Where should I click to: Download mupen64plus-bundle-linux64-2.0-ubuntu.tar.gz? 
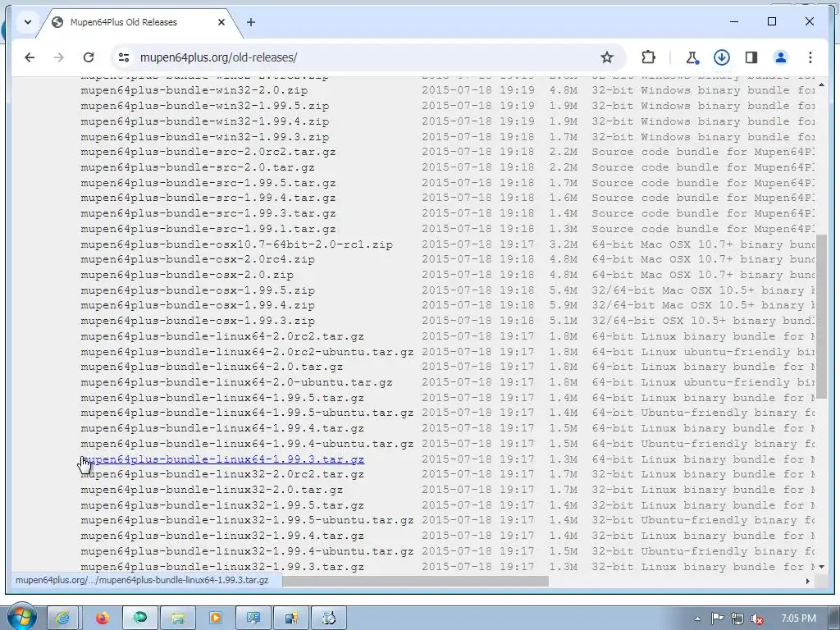[236, 382]
